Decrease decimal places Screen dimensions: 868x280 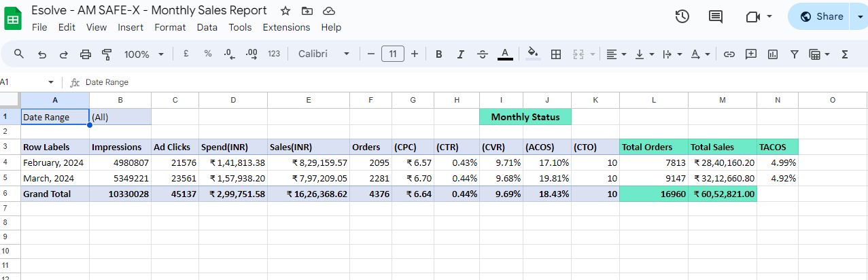coord(229,54)
